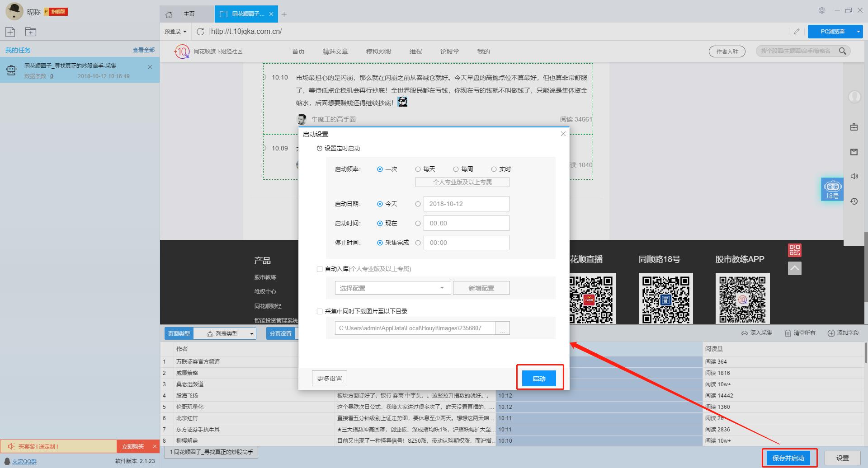This screenshot has width=868, height=468.
Task: Open 精选文章 in site navigation
Action: [x=335, y=51]
